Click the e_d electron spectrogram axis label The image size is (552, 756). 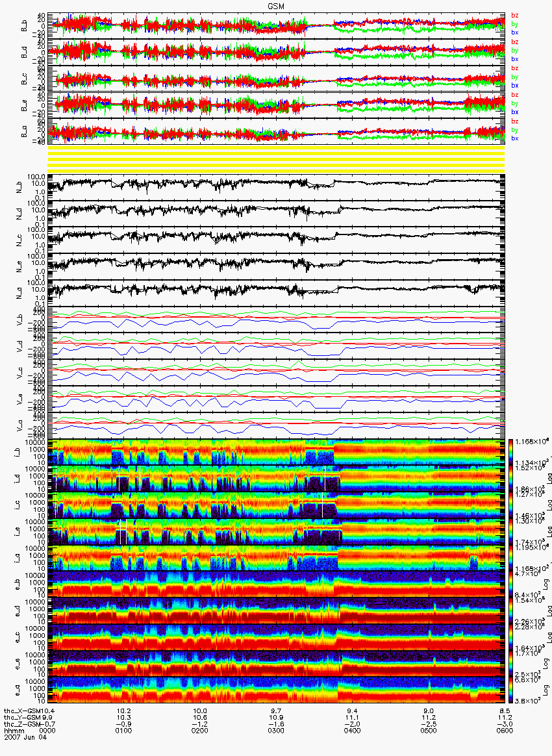(17, 611)
